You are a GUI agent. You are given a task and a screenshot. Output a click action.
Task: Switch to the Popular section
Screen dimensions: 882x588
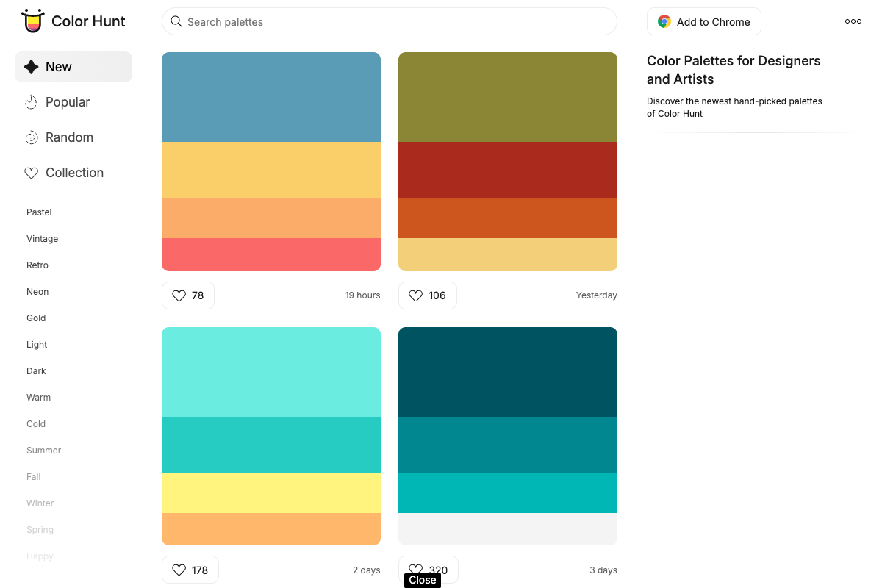click(x=66, y=101)
